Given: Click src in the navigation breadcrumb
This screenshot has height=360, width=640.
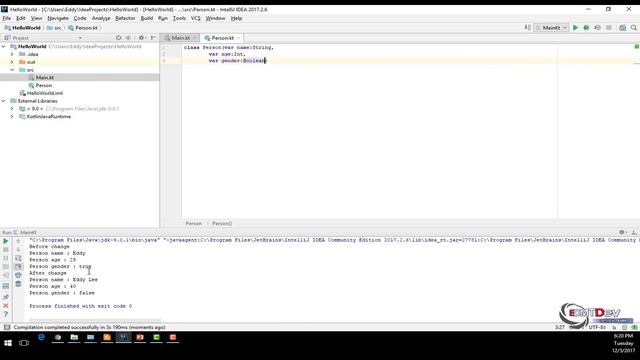Looking at the screenshot, I should tap(54, 28).
